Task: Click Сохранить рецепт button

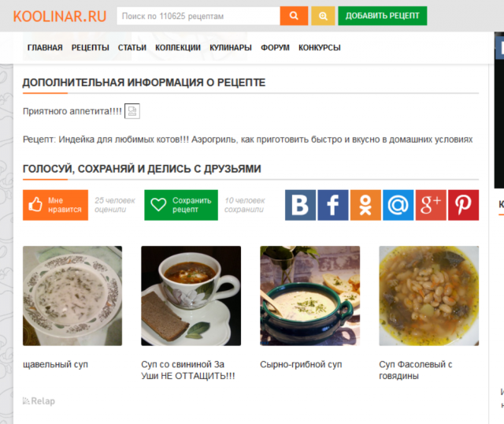Action: tap(181, 205)
